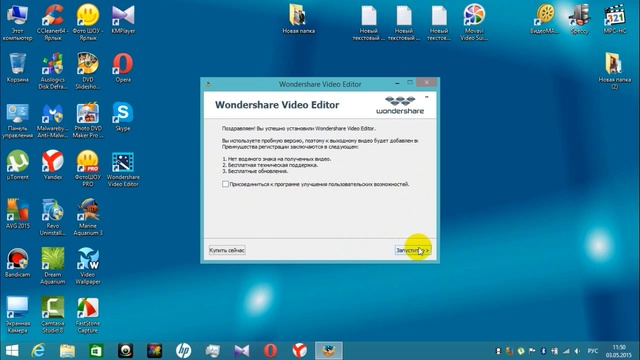Image resolution: width=640 pixels, height=360 pixels.
Task: Select the Movavi Video Suite desktop icon
Action: 474,22
